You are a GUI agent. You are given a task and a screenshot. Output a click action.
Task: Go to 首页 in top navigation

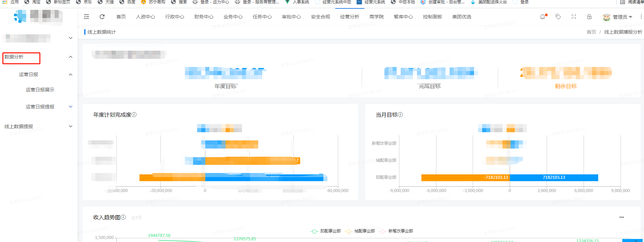coord(121,17)
